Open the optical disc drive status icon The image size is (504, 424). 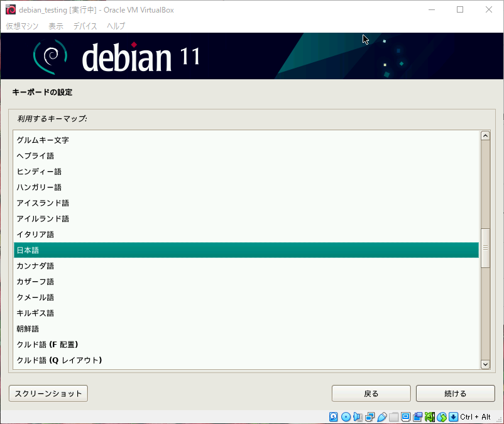point(346,417)
